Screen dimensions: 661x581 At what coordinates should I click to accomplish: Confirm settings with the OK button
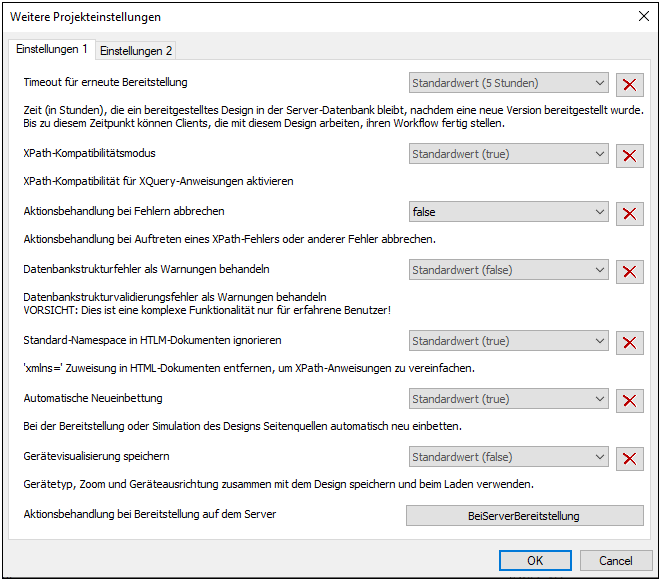[535, 560]
